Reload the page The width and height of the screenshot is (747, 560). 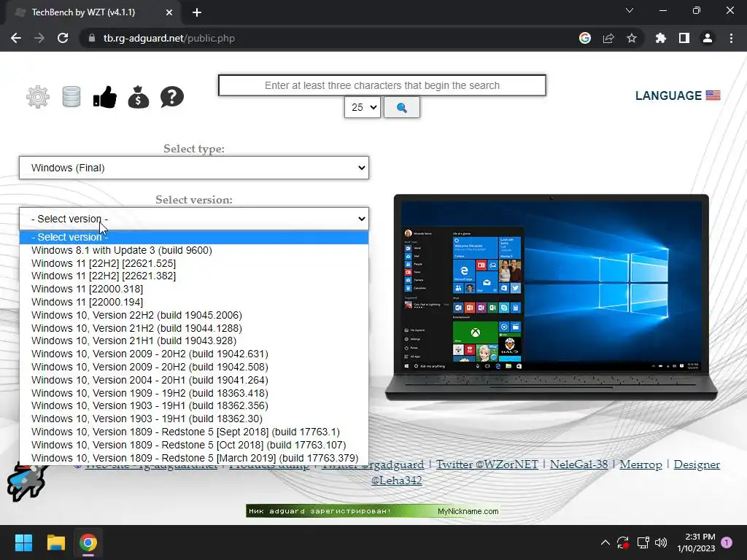pos(63,38)
